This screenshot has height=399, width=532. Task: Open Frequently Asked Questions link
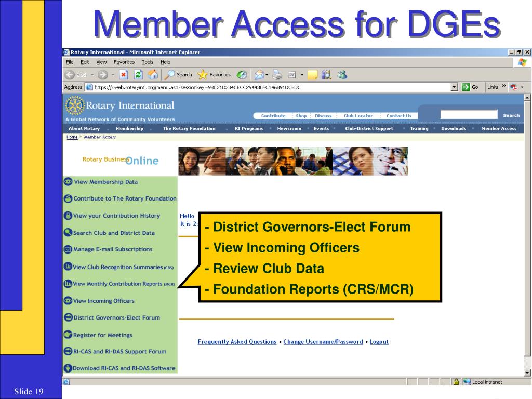point(237,342)
